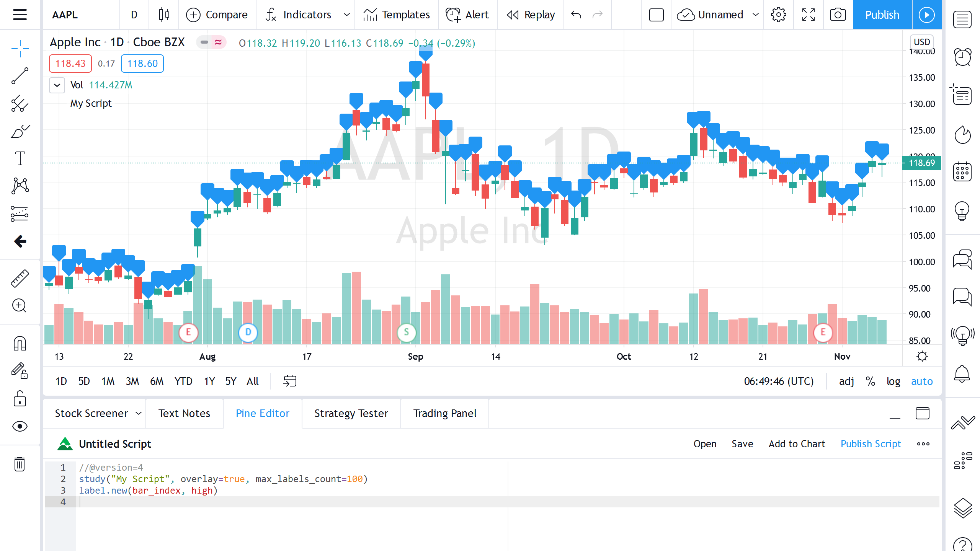Click the go to date icon
Screen dimensions: 980x551
[290, 381]
